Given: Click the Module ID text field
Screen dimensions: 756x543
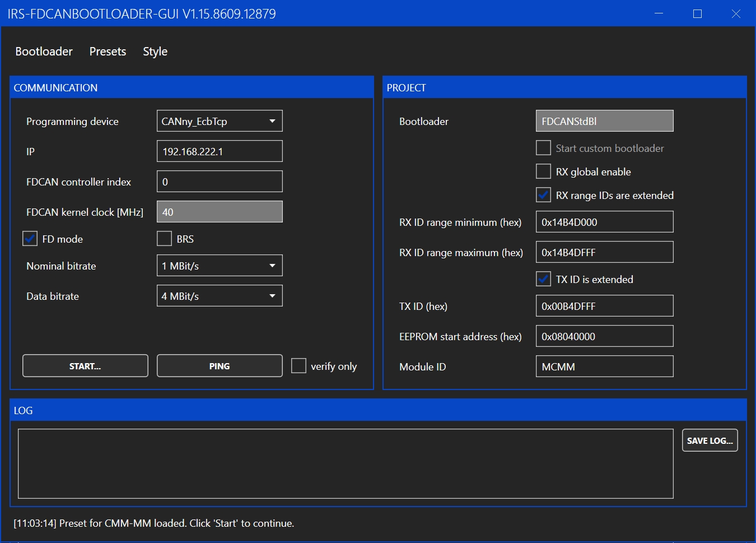Looking at the screenshot, I should point(604,366).
